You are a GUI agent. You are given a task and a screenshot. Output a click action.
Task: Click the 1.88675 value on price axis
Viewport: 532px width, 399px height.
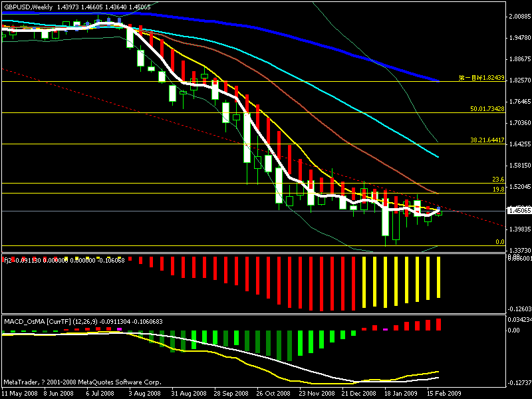coord(520,59)
